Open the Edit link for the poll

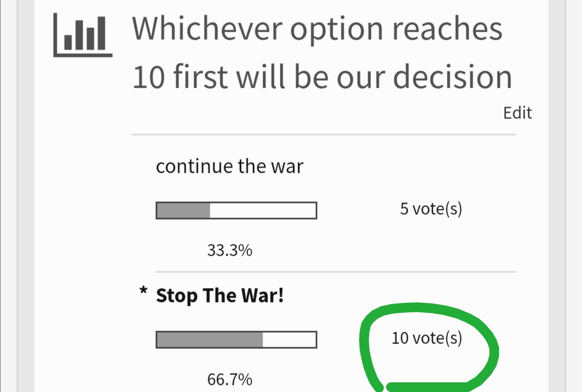tap(517, 113)
